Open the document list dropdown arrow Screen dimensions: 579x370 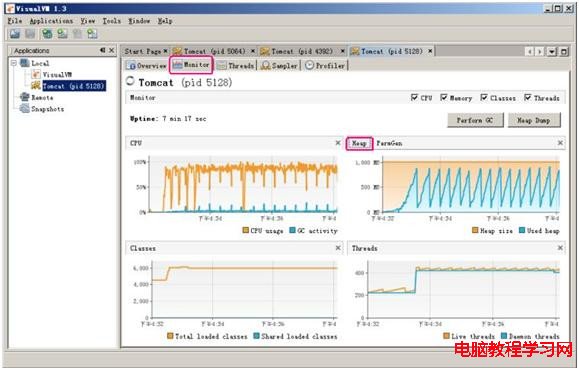point(552,51)
